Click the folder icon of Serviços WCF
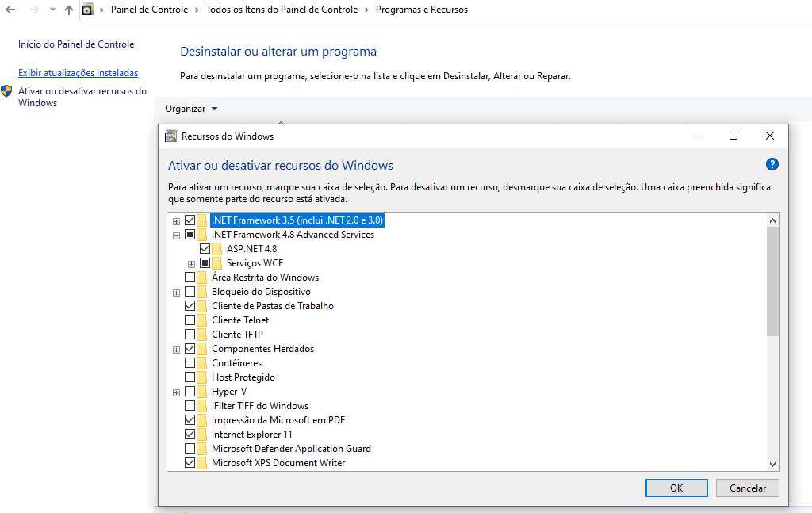812x513 pixels. [x=217, y=263]
